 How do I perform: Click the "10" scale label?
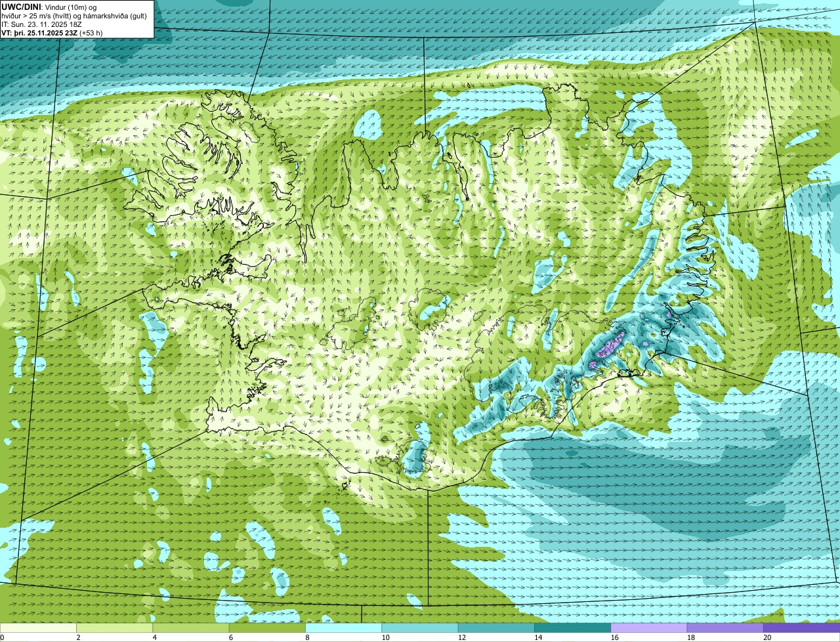click(x=385, y=637)
